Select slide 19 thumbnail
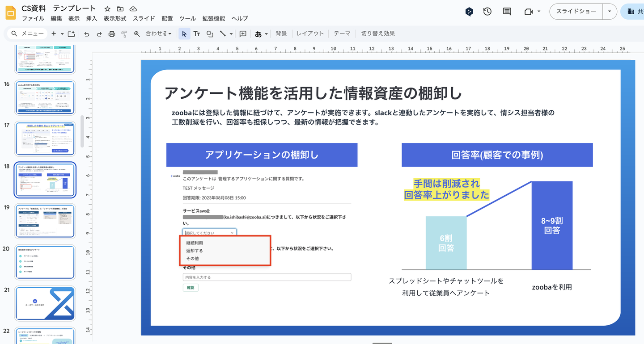The width and height of the screenshot is (644, 344). coord(45,221)
